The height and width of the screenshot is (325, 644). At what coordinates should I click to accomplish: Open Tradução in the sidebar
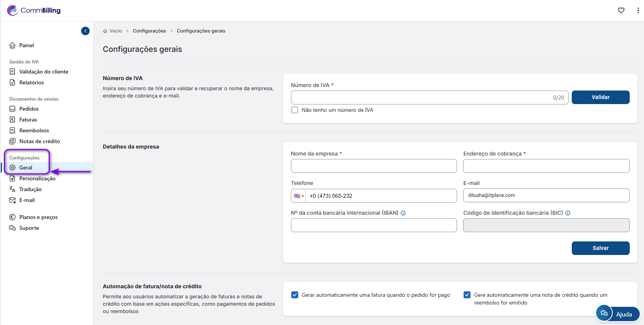tap(30, 189)
